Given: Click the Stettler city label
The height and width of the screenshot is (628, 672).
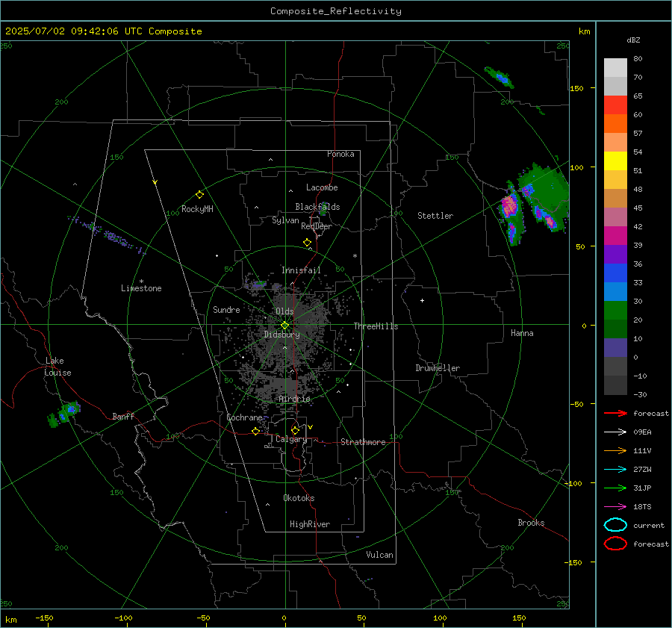Looking at the screenshot, I should click(x=435, y=216).
